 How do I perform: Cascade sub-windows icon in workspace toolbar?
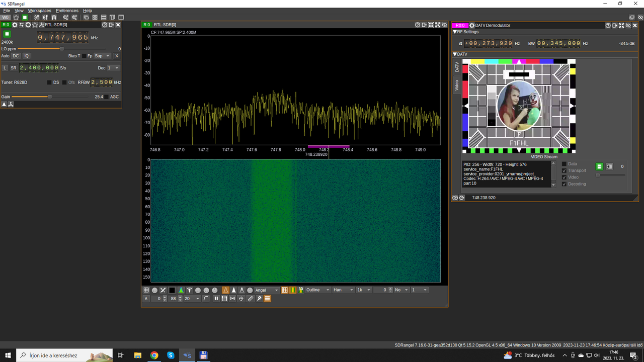pyautogui.click(x=86, y=17)
